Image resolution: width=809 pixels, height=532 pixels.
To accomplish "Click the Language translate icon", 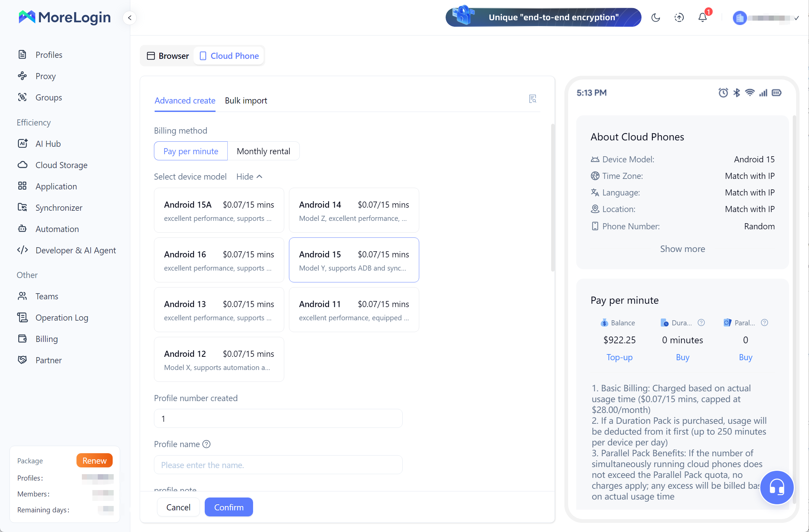I will (x=595, y=193).
